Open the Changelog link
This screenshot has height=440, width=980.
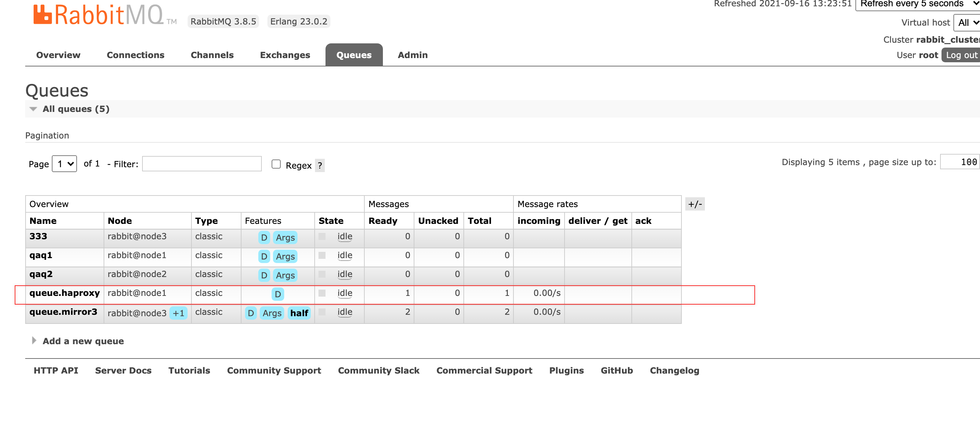(x=674, y=371)
